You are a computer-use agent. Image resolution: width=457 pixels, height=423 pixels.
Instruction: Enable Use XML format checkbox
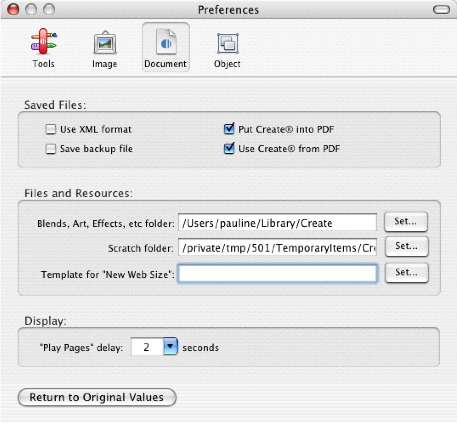[51, 129]
